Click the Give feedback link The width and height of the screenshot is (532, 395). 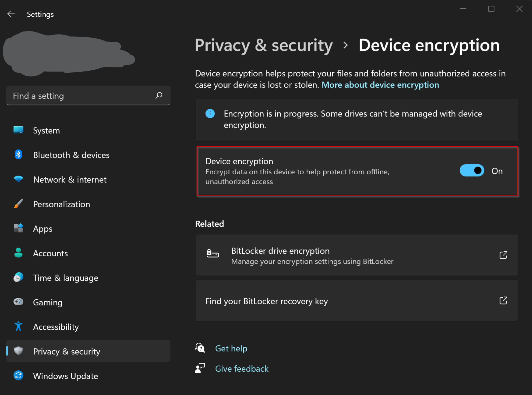pyautogui.click(x=242, y=369)
